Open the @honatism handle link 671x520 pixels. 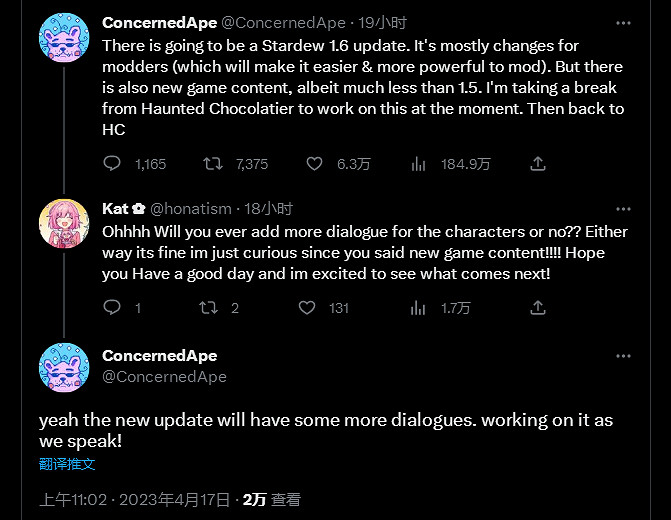point(190,209)
